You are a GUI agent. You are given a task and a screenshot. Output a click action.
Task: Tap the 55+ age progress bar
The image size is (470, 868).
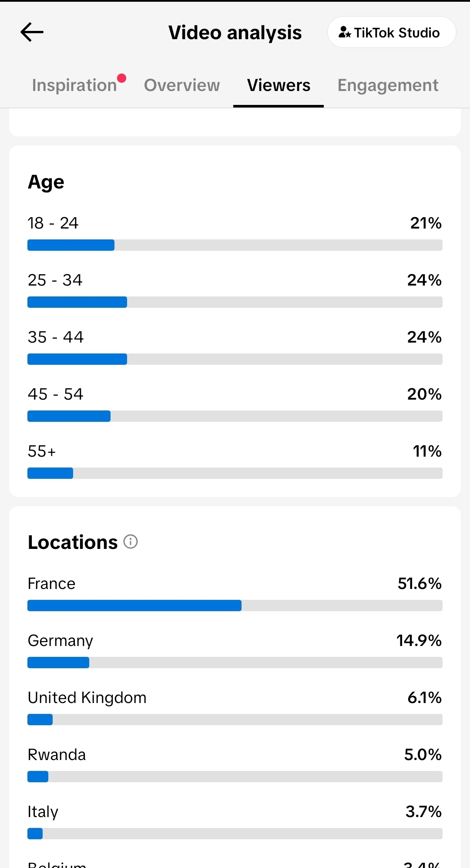point(235,473)
